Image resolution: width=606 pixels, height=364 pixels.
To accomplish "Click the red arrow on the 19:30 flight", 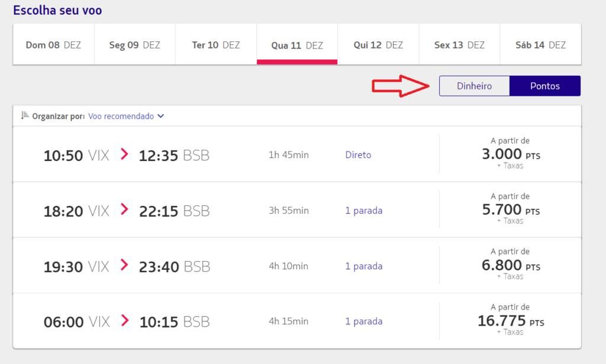I will [124, 265].
